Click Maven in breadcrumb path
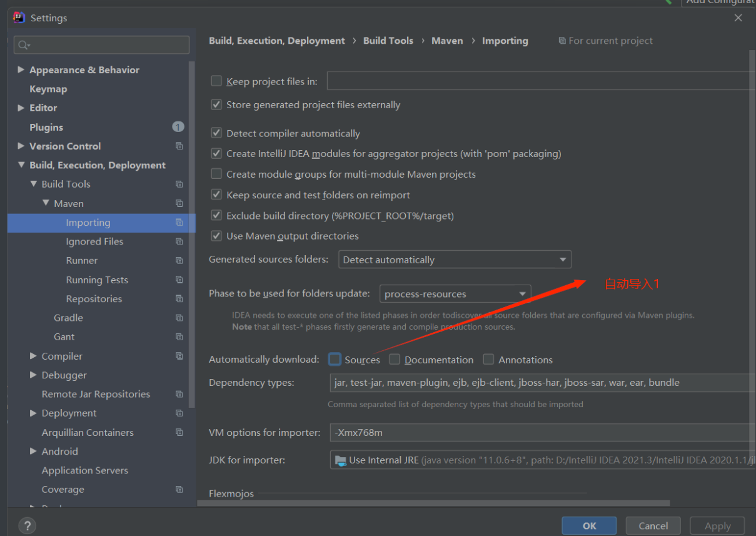 click(447, 41)
